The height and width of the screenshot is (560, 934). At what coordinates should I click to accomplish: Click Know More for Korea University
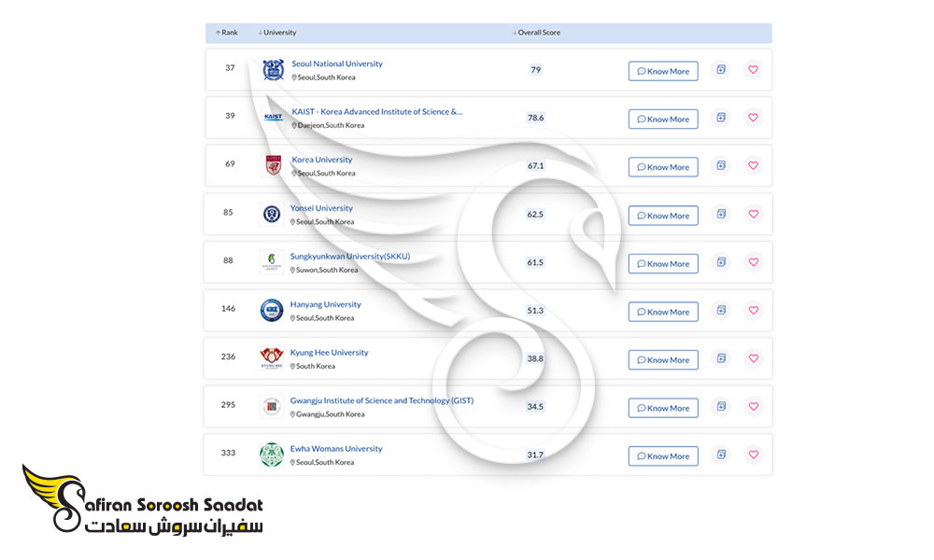tap(663, 167)
